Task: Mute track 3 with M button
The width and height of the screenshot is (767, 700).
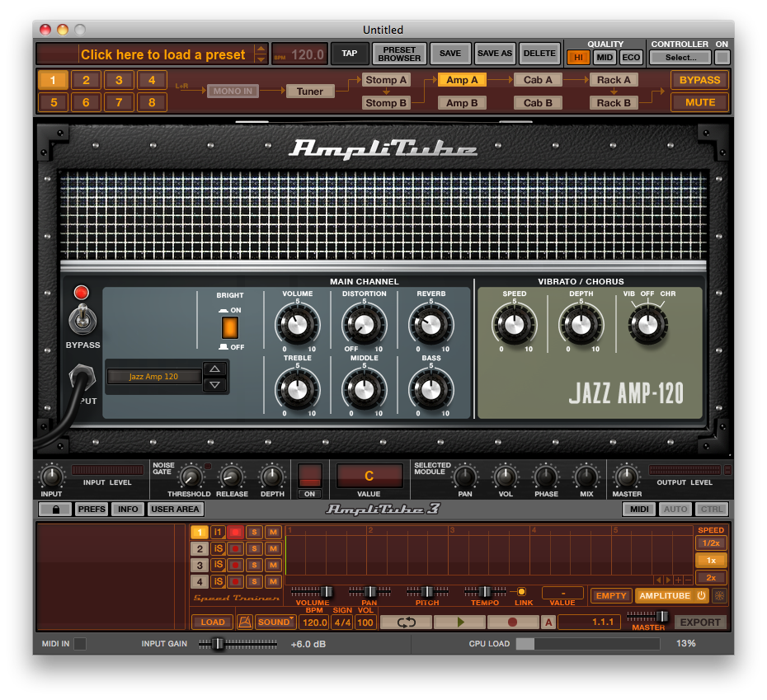Action: click(273, 565)
